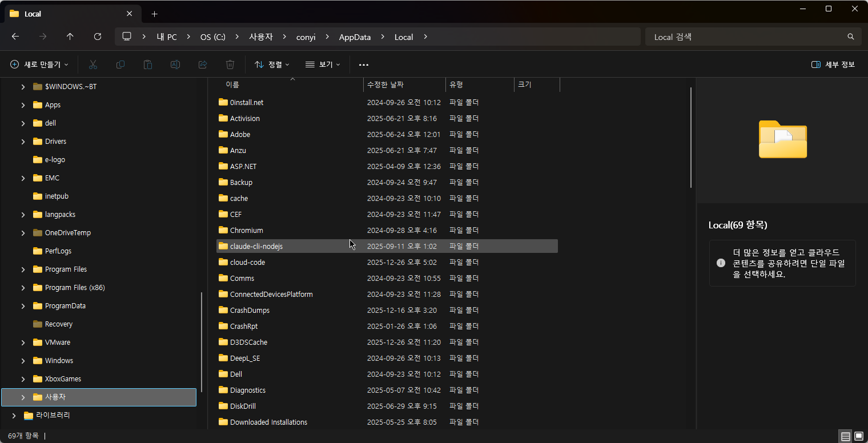This screenshot has width=868, height=443.
Task: Click the info icon in details pane
Action: click(x=721, y=263)
